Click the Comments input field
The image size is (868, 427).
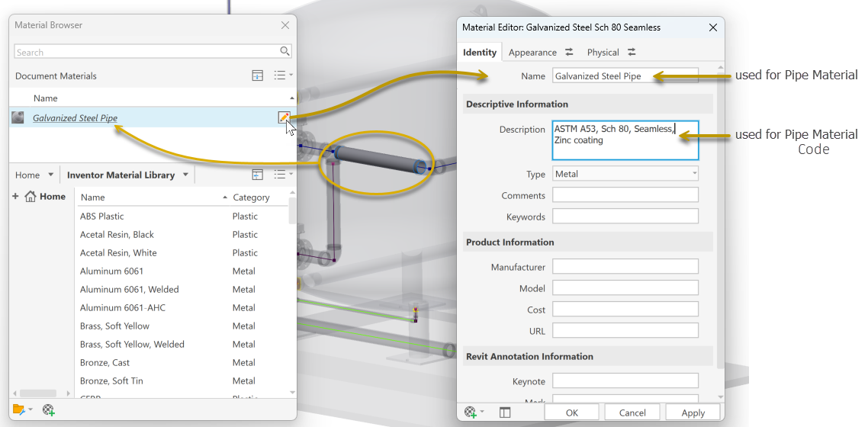pos(625,194)
